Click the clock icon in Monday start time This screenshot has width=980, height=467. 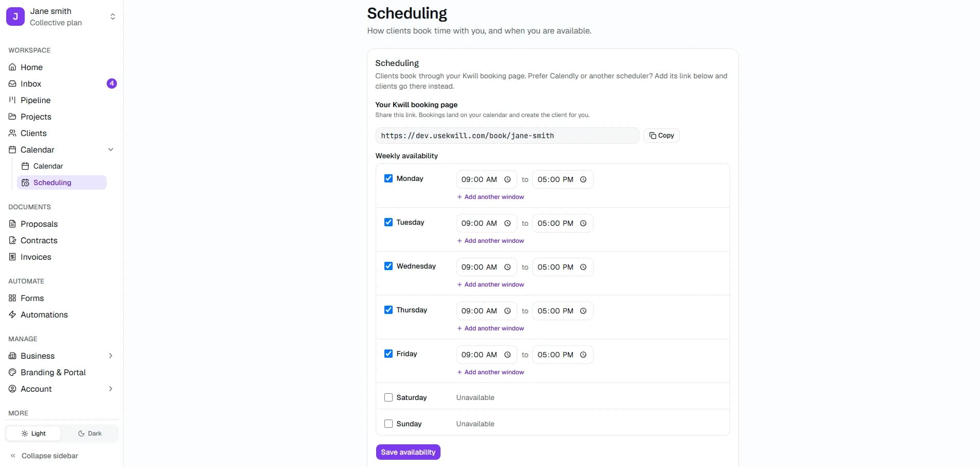tap(508, 179)
